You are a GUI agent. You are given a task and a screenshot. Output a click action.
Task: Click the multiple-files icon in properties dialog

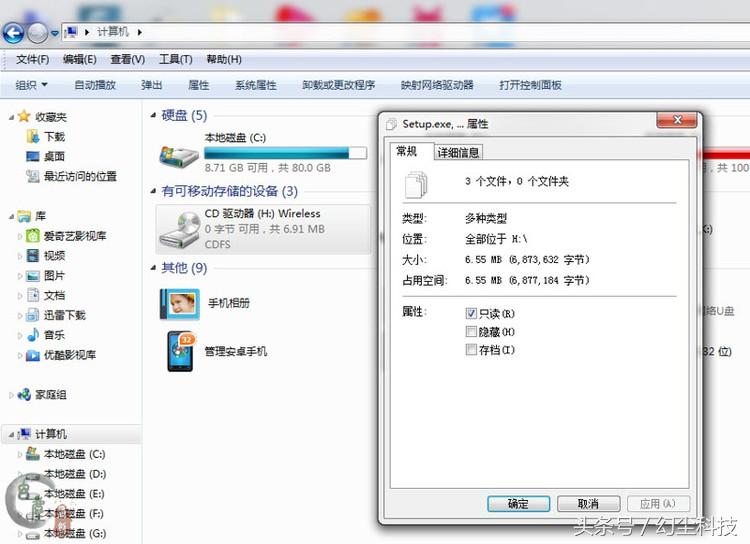click(x=416, y=185)
